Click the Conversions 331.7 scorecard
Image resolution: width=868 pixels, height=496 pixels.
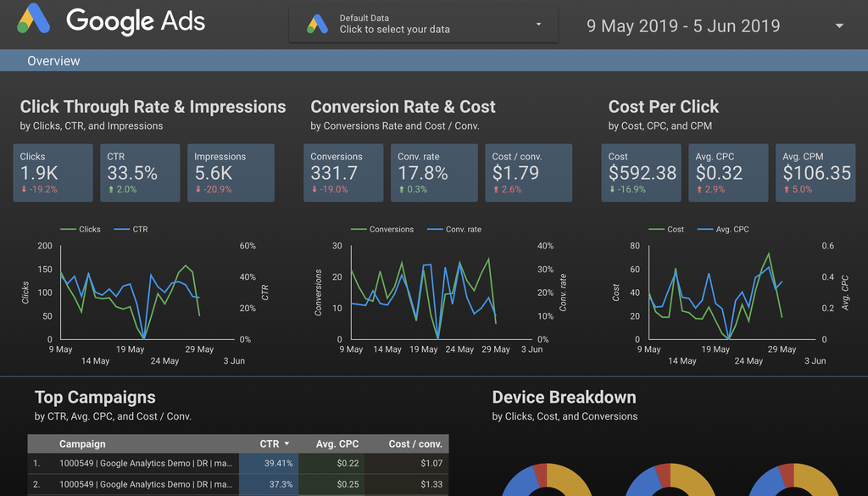[344, 173]
